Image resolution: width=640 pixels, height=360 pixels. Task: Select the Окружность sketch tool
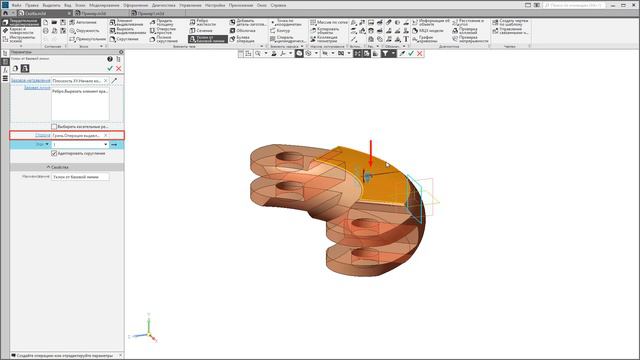tap(84, 31)
